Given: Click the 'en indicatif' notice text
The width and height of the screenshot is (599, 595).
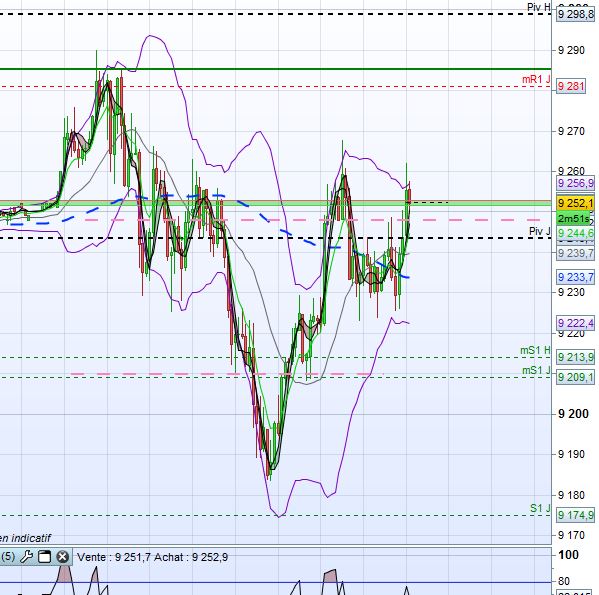Looking at the screenshot, I should click(25, 538).
